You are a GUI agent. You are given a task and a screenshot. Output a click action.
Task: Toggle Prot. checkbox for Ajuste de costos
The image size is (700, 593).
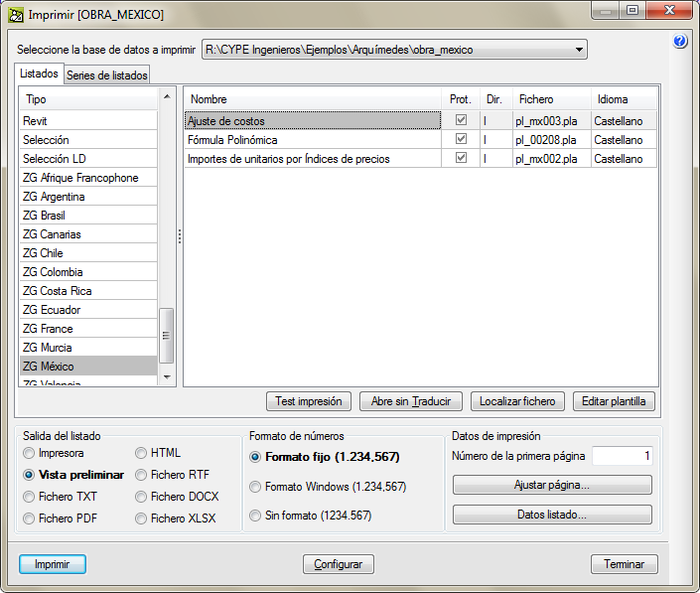[461, 121]
